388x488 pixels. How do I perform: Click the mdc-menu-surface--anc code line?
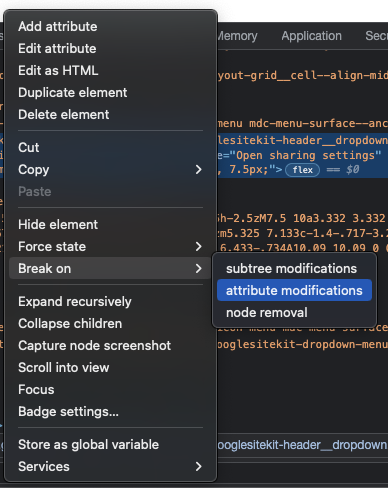tap(303, 124)
